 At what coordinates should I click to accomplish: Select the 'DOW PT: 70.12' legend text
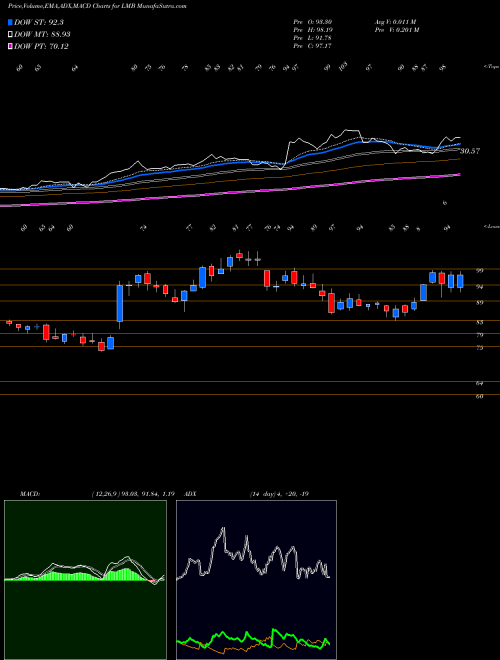coord(41,46)
